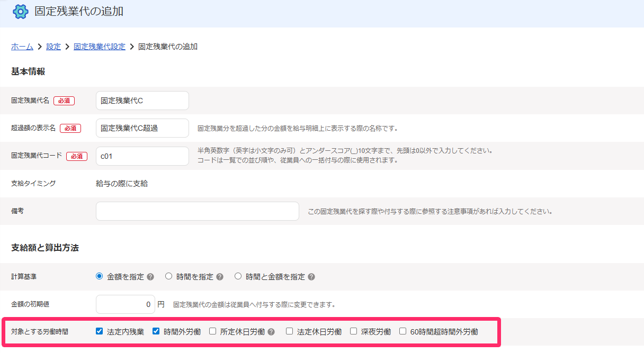
Task: Go to 設定 breadcrumb link
Action: [53, 47]
